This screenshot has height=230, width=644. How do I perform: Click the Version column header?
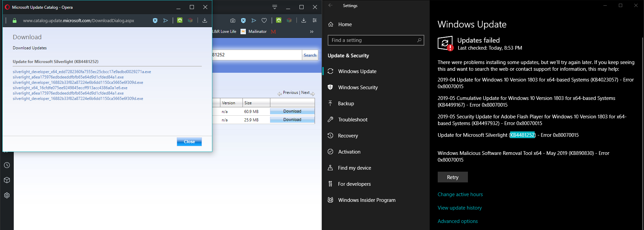click(231, 103)
